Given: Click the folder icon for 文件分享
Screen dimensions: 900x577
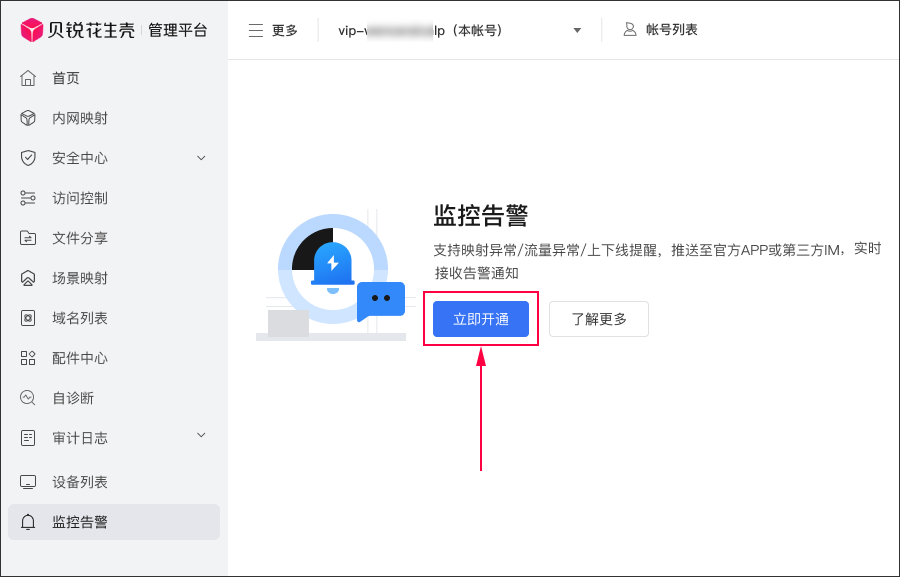Looking at the screenshot, I should (x=28, y=238).
